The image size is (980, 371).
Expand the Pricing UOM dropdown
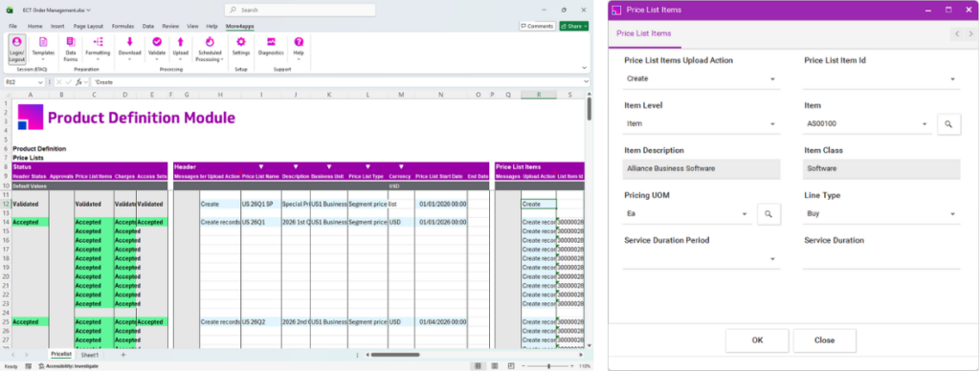tap(745, 213)
